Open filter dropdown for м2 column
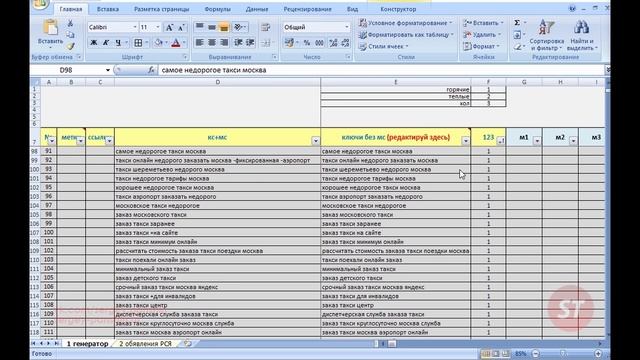 [573, 141]
